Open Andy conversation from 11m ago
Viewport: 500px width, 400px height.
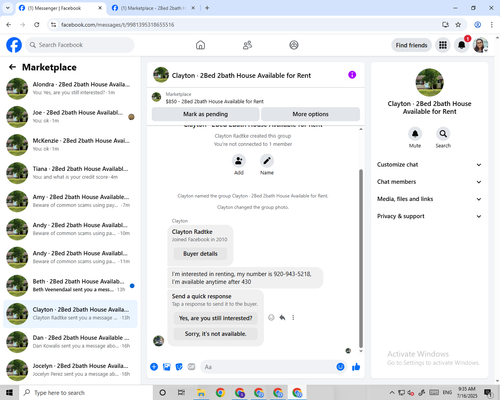coord(70,257)
